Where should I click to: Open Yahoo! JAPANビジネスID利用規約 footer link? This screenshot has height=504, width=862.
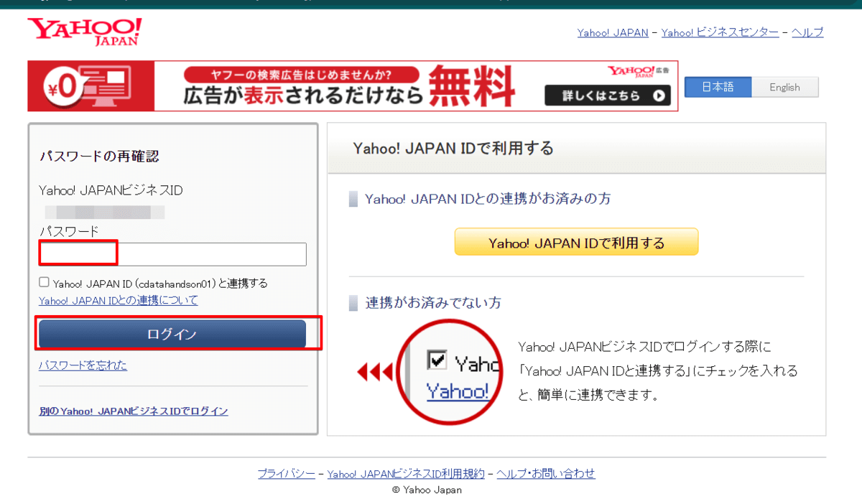point(406,473)
